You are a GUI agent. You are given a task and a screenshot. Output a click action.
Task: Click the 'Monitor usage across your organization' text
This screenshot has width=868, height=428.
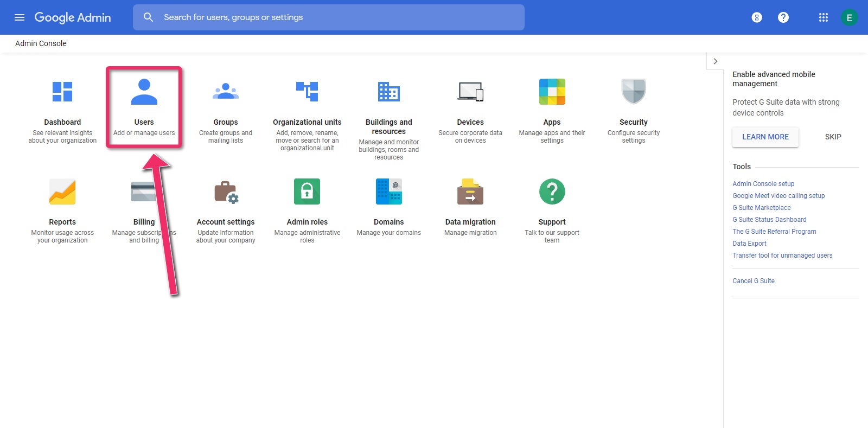point(62,237)
